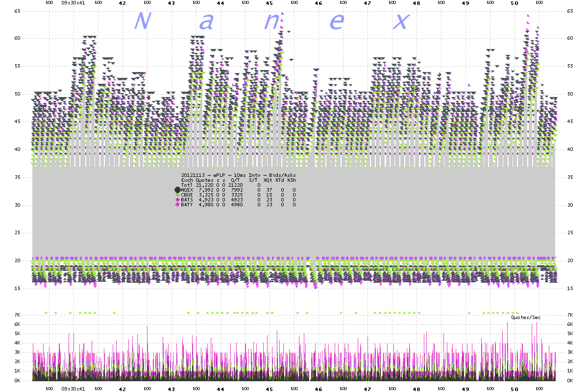
Task: Select the 'Q/T' column header
Action: pos(235,180)
